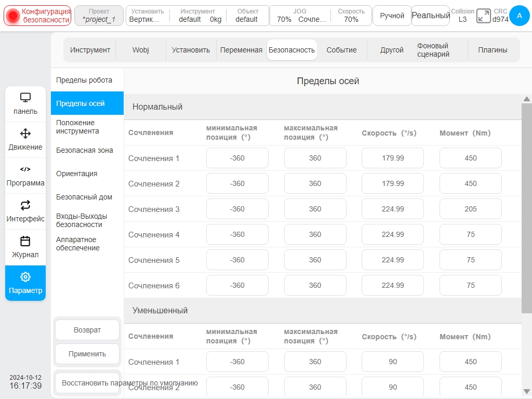Click normal Сочленения 1 minimum position field
This screenshot has width=532, height=399.
click(237, 158)
